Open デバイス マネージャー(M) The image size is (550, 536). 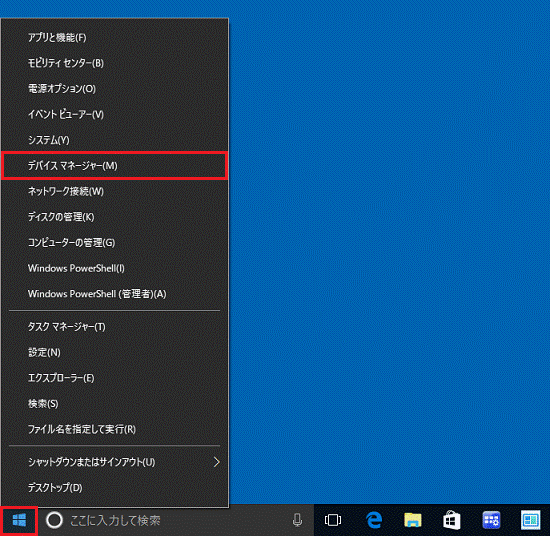coord(115,166)
